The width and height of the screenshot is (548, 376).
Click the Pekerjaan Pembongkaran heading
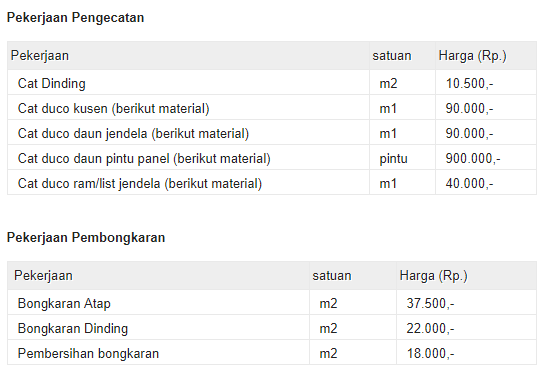(x=86, y=238)
